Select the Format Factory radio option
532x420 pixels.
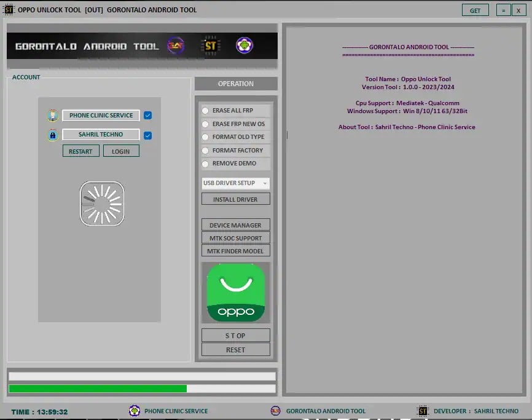(x=205, y=151)
